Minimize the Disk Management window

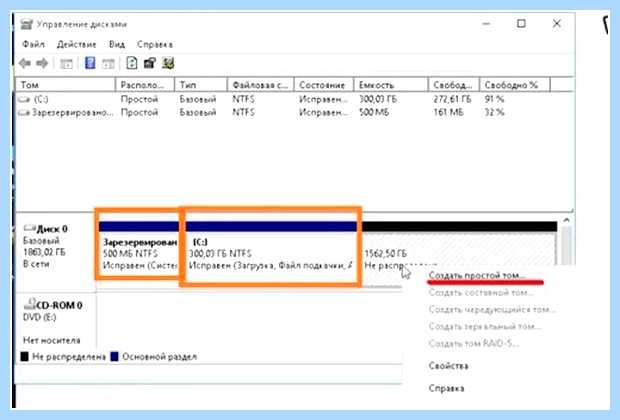point(486,24)
